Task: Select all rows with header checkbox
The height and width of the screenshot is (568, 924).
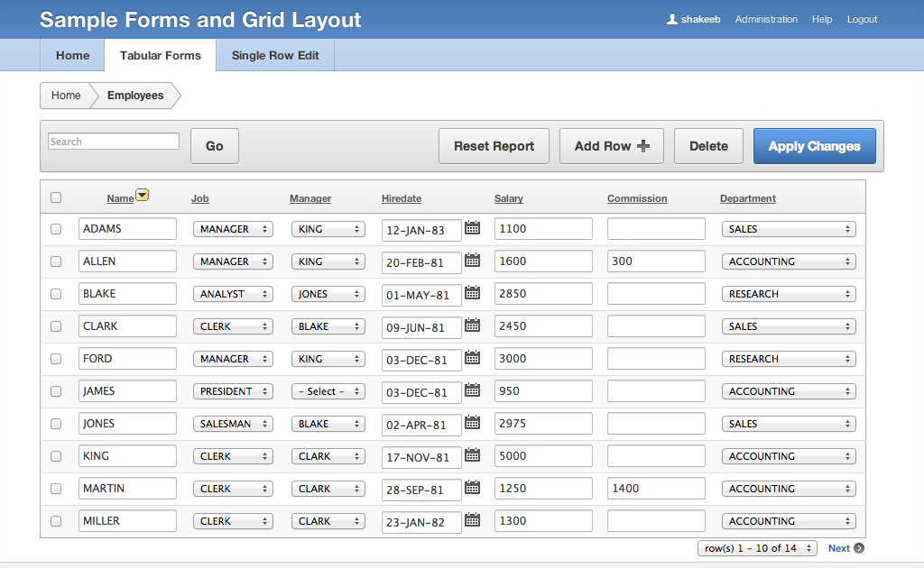Action: pyautogui.click(x=56, y=197)
